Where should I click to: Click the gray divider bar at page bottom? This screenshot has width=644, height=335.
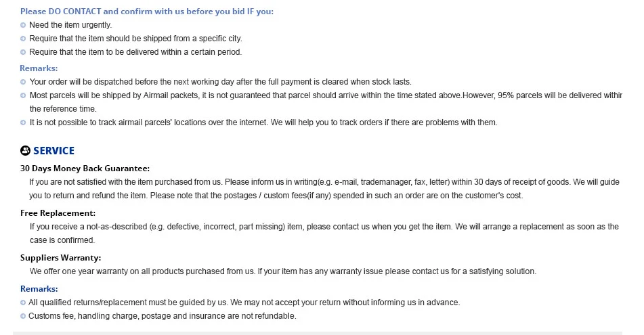point(318,334)
